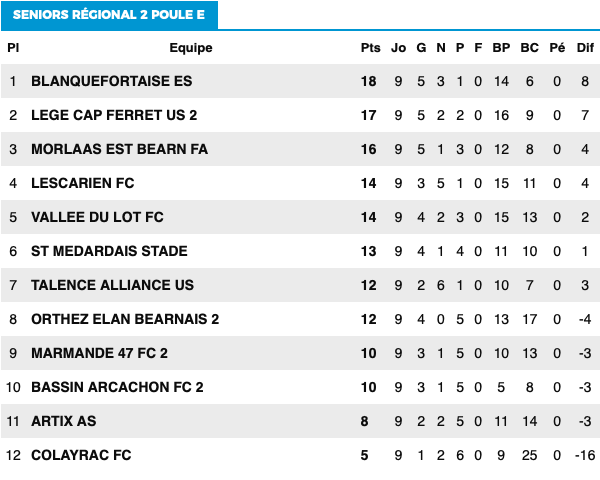The height and width of the screenshot is (480, 600).
Task: Click the BLANQUEFORTAISE ES team name
Action: point(111,81)
